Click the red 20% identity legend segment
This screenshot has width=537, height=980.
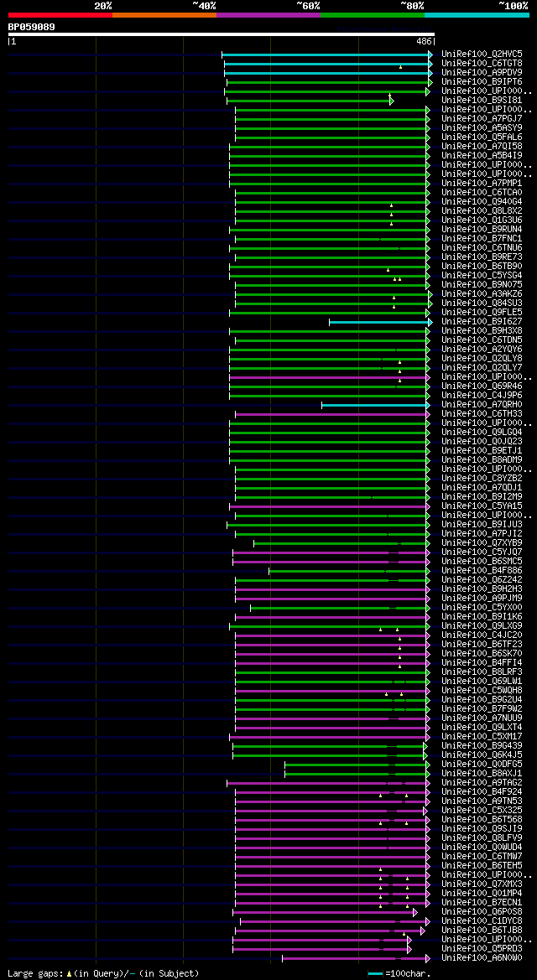(60, 14)
